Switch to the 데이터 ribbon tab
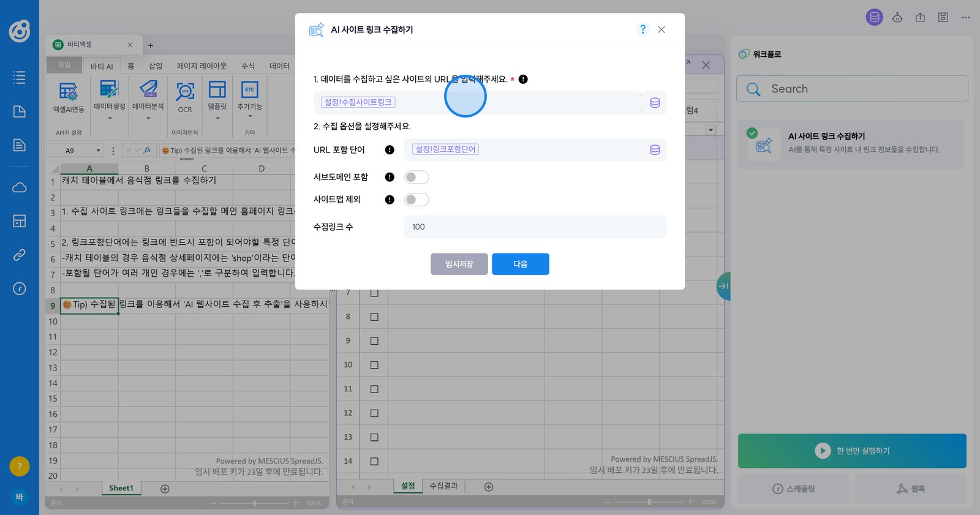 (279, 66)
